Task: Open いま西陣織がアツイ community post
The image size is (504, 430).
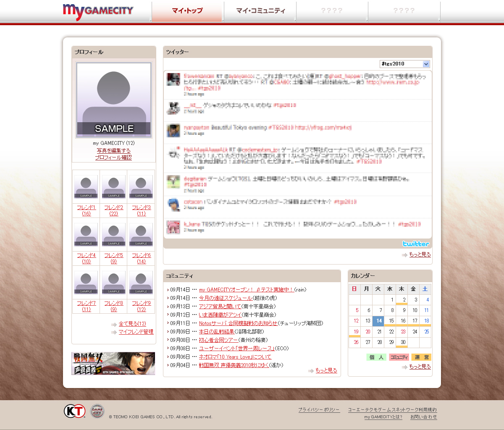Action: point(221,315)
